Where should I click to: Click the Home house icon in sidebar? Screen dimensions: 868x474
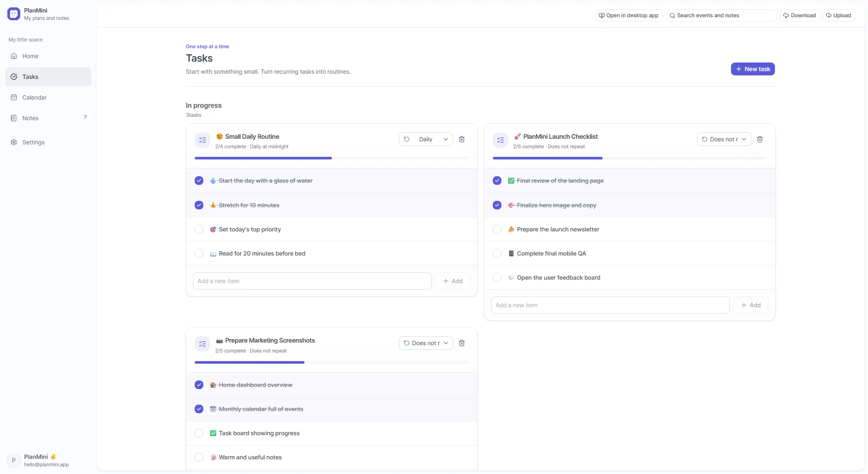[14, 56]
